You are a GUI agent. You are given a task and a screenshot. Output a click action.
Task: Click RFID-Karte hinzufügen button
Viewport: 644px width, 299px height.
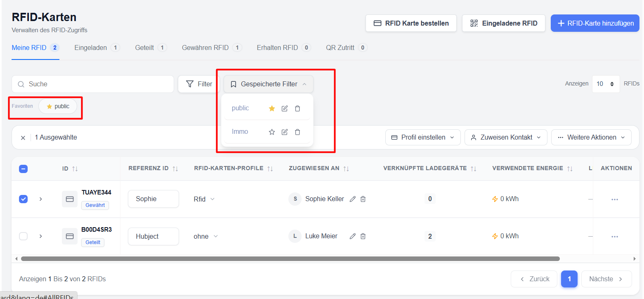point(595,23)
